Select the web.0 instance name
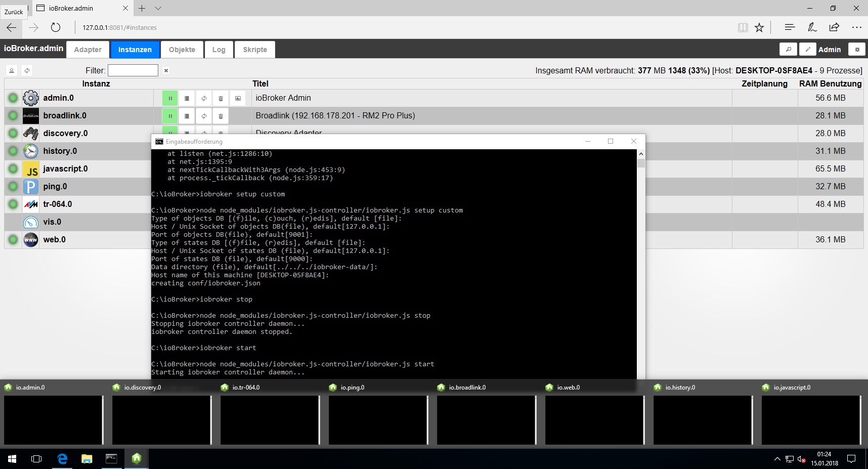This screenshot has height=469, width=868. pyautogui.click(x=54, y=239)
